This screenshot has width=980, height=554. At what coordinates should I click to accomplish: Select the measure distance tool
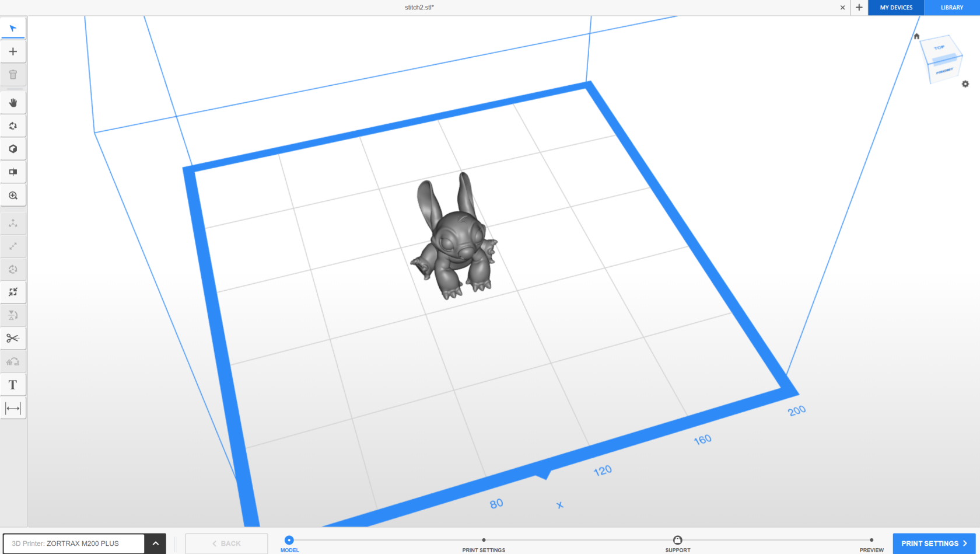tap(13, 408)
